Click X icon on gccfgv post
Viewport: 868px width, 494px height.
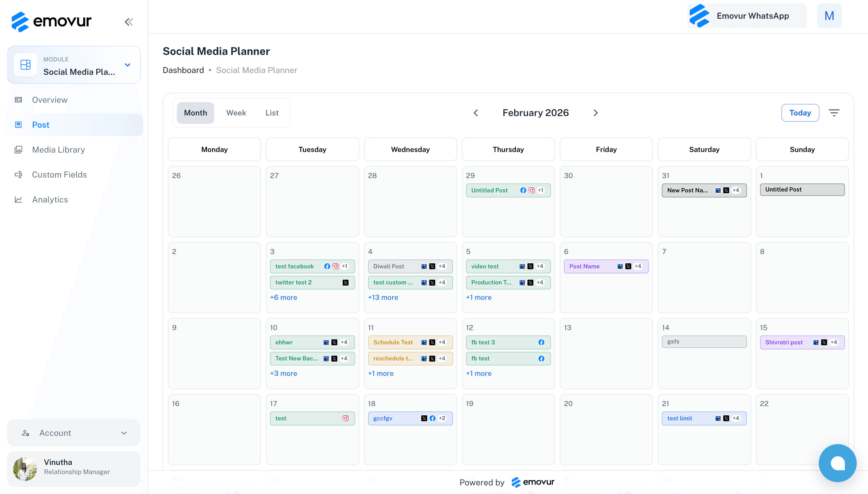pos(424,418)
